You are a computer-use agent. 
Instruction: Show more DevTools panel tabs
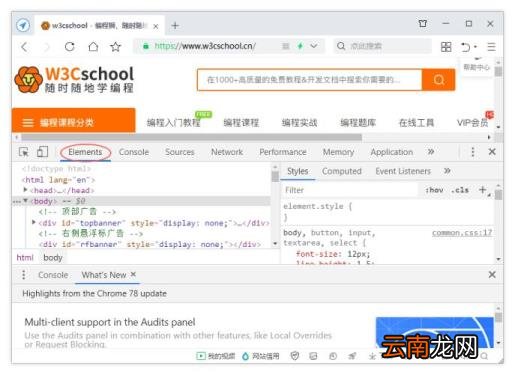431,152
